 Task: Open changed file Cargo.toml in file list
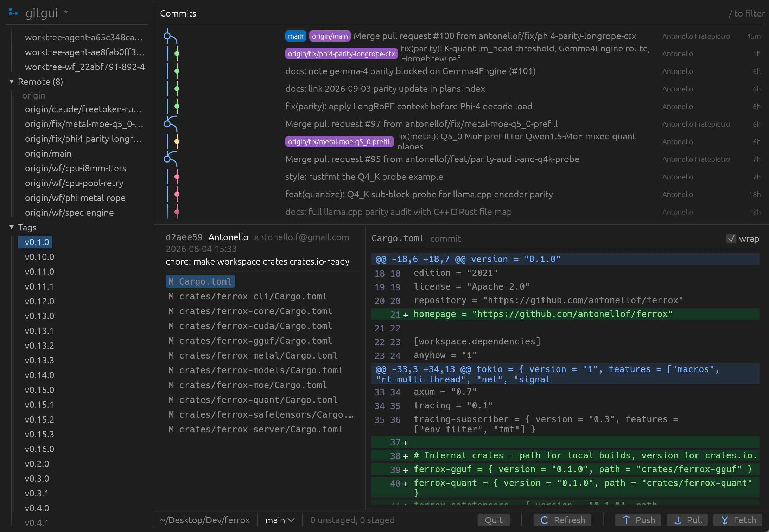tap(200, 281)
